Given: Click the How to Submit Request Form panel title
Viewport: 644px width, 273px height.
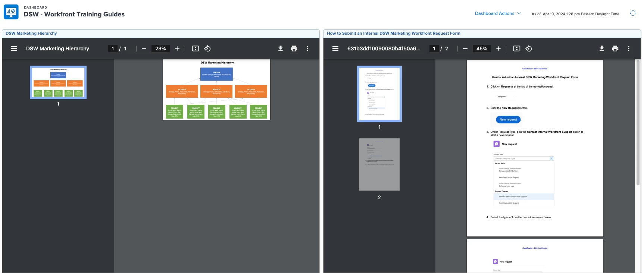Looking at the screenshot, I should coord(394,33).
